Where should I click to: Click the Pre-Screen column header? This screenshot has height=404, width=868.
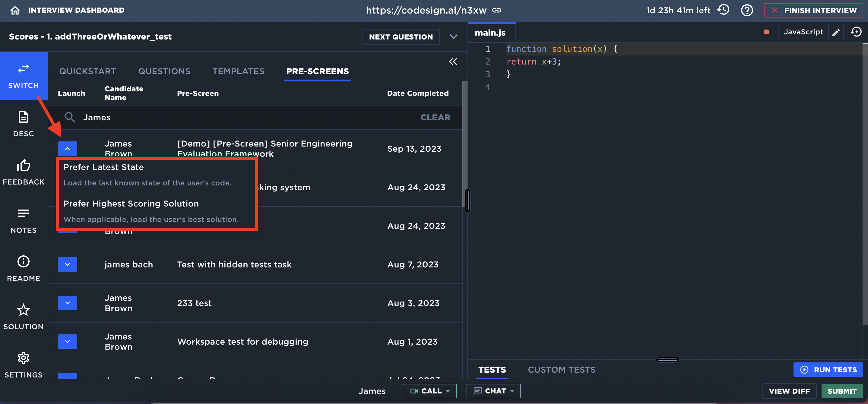[198, 93]
